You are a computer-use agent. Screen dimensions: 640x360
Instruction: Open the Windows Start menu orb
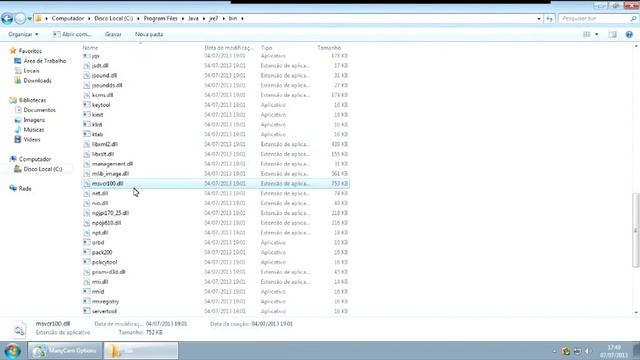(12, 351)
